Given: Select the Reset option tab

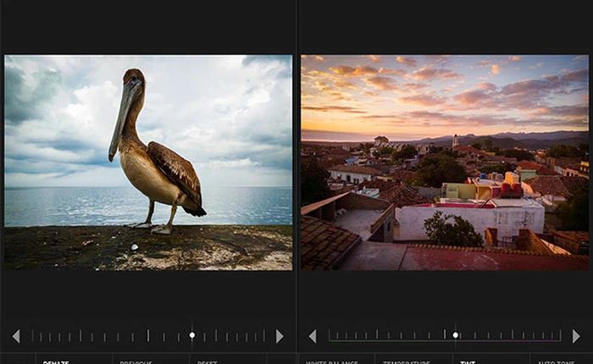Looking at the screenshot, I should coord(228,360).
